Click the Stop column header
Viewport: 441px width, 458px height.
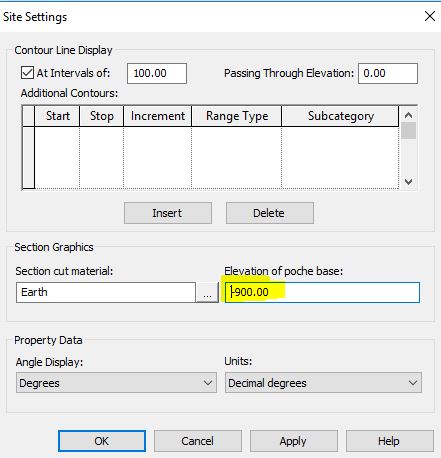click(102, 116)
